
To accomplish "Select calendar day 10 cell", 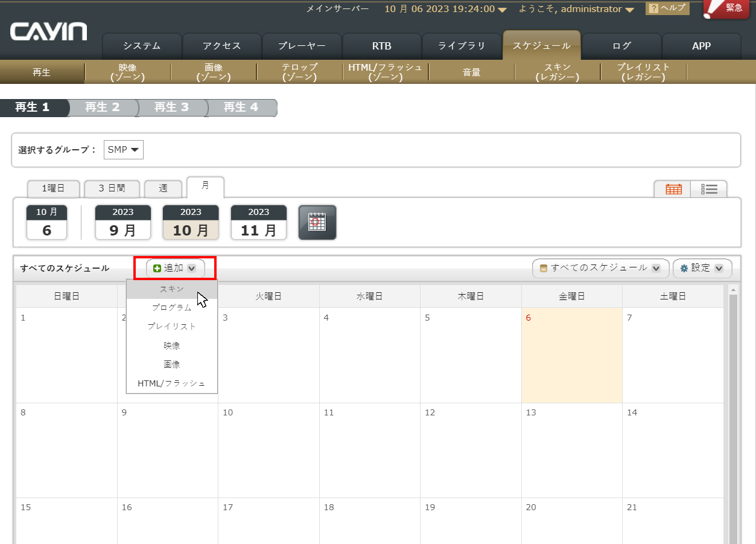I will coord(268,450).
